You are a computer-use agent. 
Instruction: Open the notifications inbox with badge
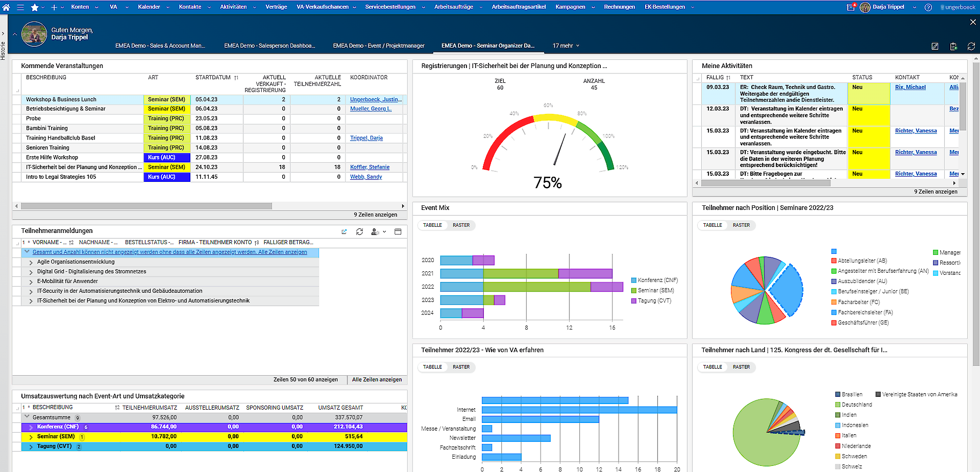pyautogui.click(x=851, y=7)
